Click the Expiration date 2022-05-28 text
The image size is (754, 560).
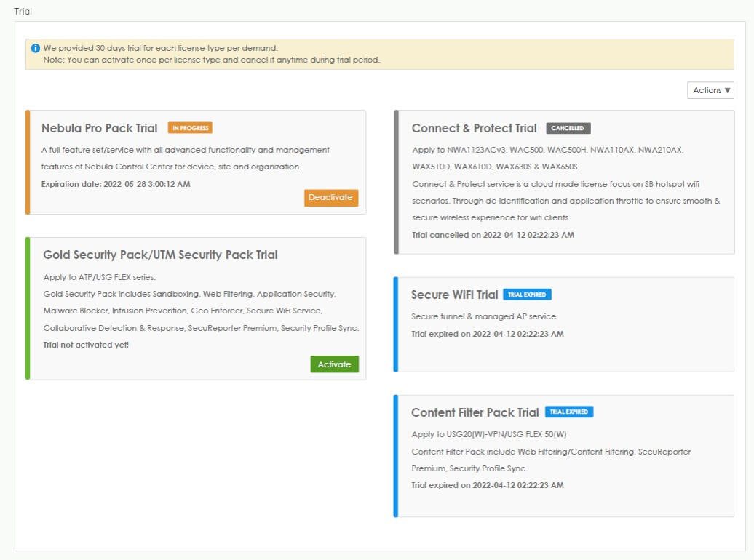116,184
